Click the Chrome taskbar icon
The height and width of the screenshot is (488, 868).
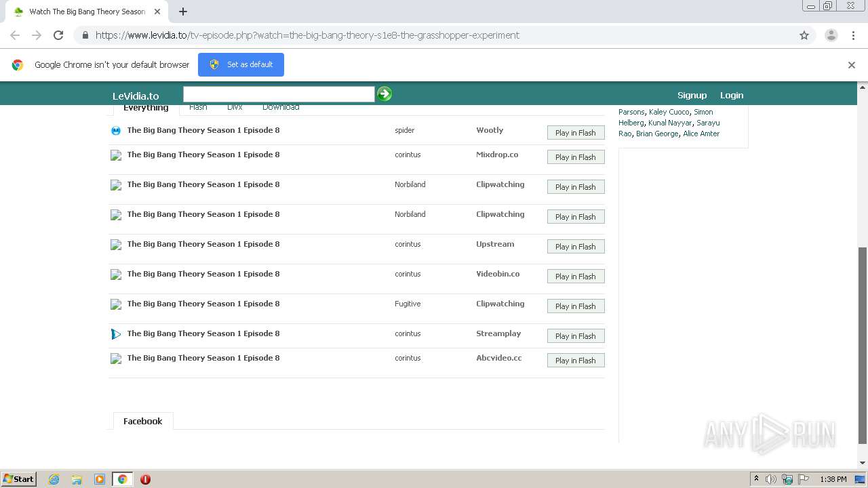pyautogui.click(x=122, y=479)
